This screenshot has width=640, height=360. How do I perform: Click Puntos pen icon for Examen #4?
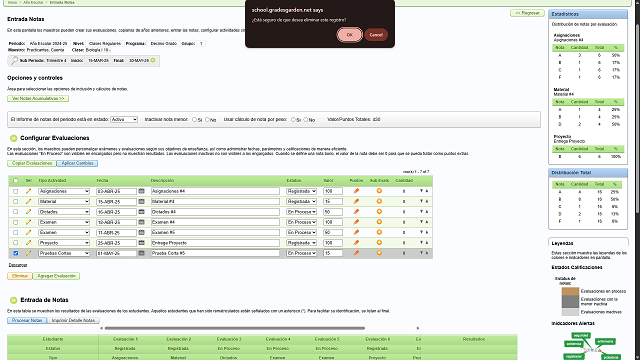pyautogui.click(x=356, y=222)
